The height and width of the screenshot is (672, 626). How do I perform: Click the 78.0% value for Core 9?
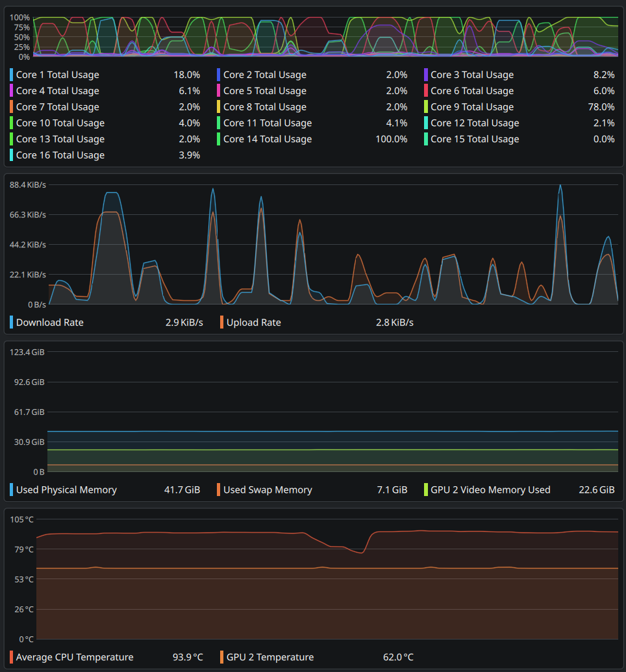(601, 106)
